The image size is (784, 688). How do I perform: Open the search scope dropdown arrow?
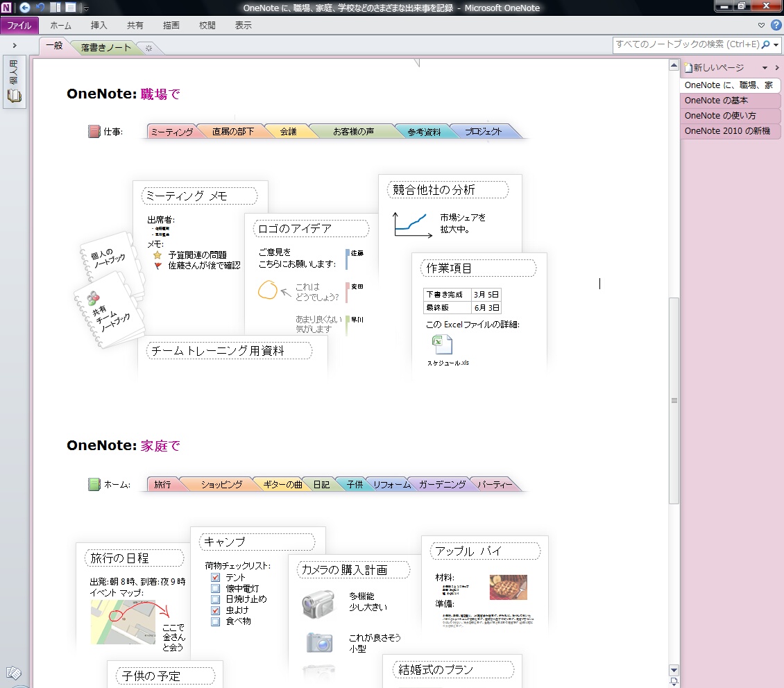click(776, 45)
